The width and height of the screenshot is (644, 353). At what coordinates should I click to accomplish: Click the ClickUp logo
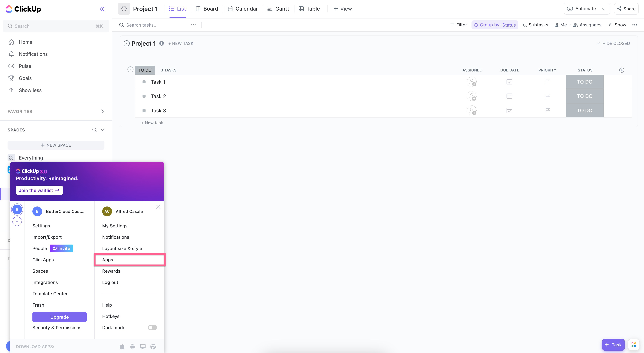23,9
